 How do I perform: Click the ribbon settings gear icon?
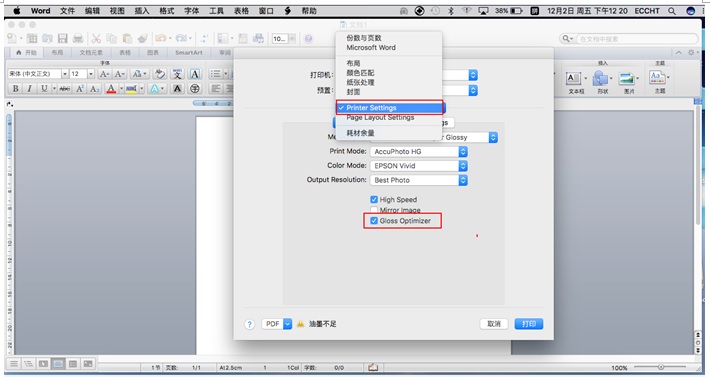pos(691,53)
